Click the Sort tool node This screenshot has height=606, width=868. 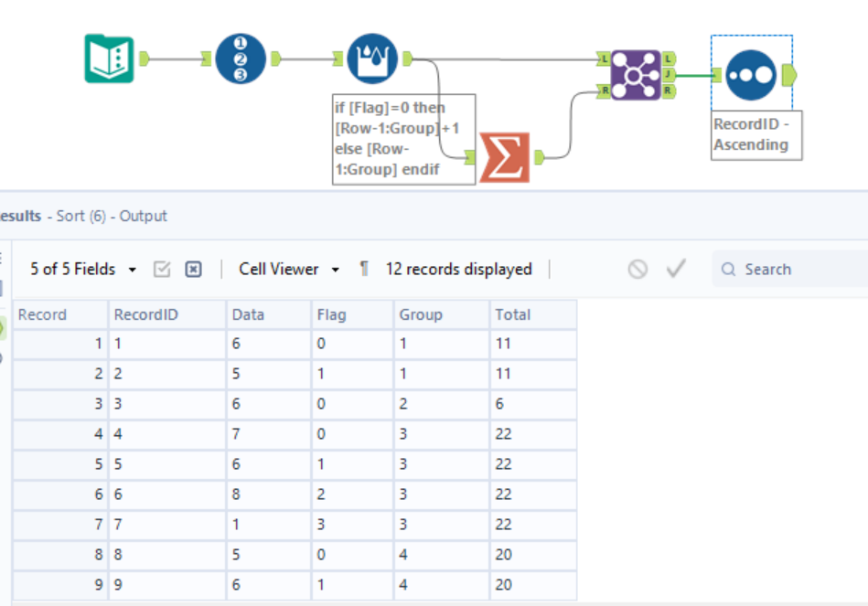752,74
